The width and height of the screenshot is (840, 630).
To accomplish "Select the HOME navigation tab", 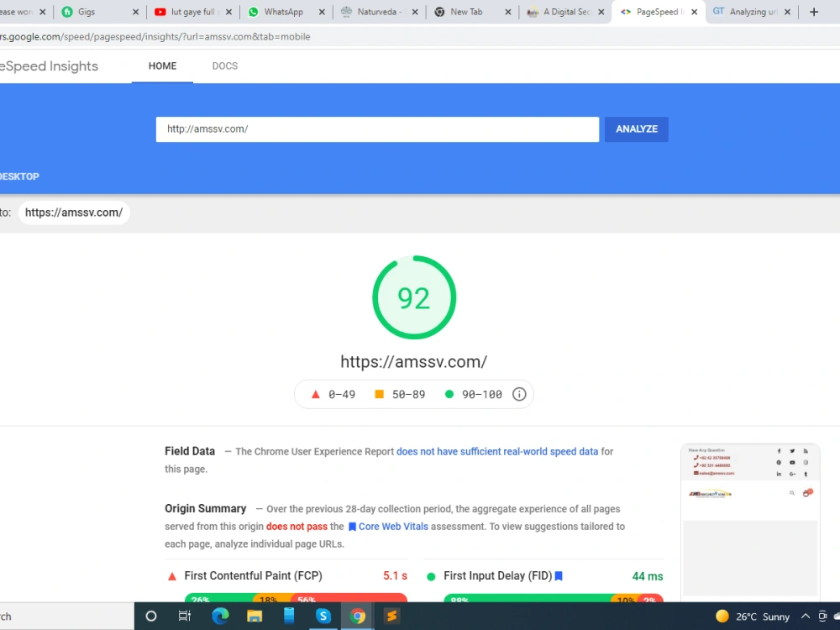I will click(x=162, y=66).
